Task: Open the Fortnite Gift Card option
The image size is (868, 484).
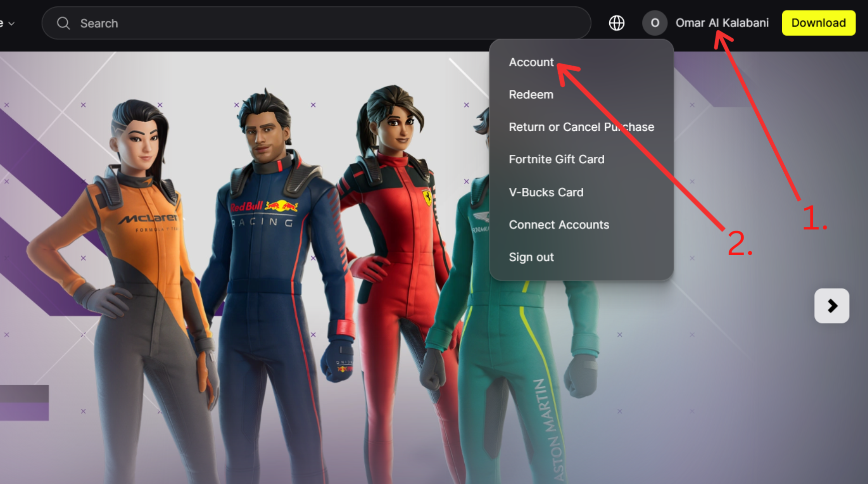Action: pyautogui.click(x=557, y=159)
